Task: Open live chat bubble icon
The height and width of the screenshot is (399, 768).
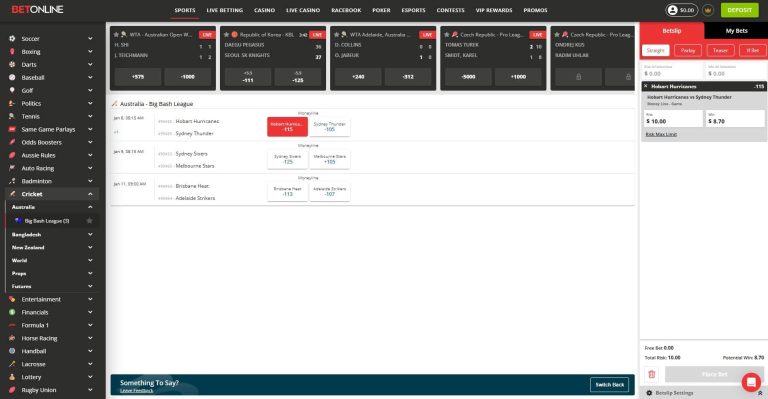Action: (751, 382)
